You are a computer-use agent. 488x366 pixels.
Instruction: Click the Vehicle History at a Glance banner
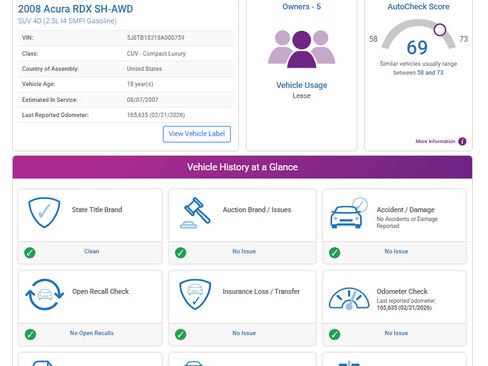tap(242, 167)
